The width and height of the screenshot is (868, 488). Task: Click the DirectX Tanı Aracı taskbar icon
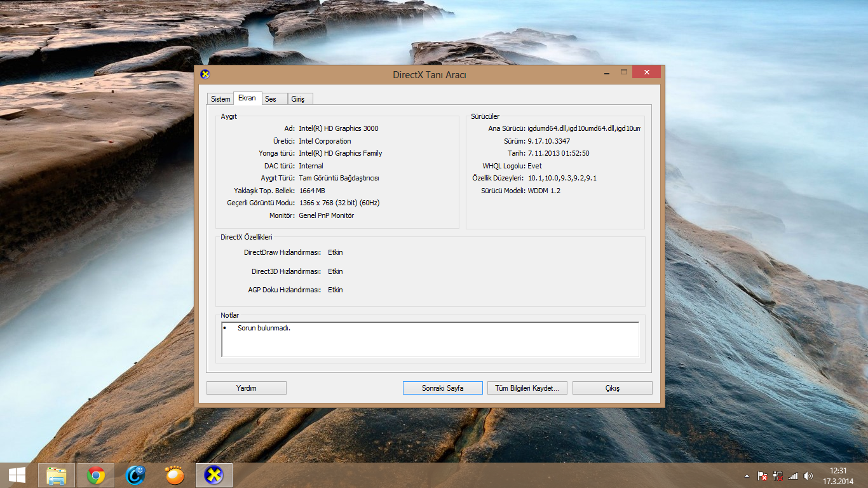coord(214,475)
